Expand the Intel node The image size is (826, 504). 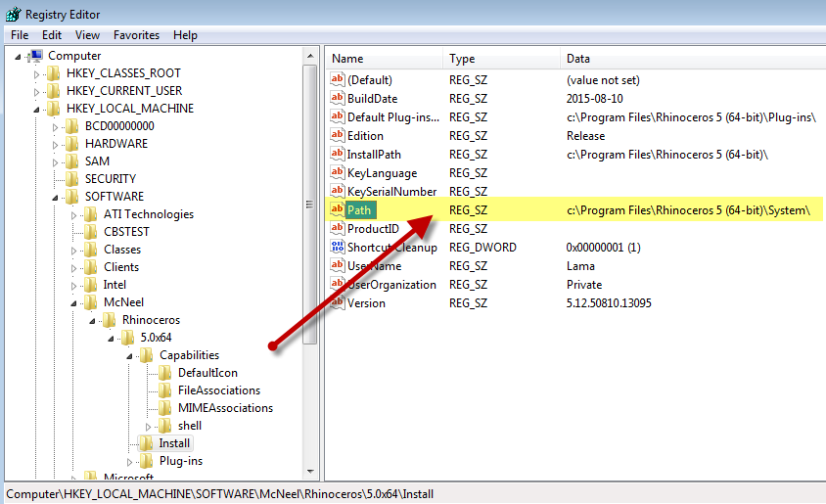coord(73,286)
